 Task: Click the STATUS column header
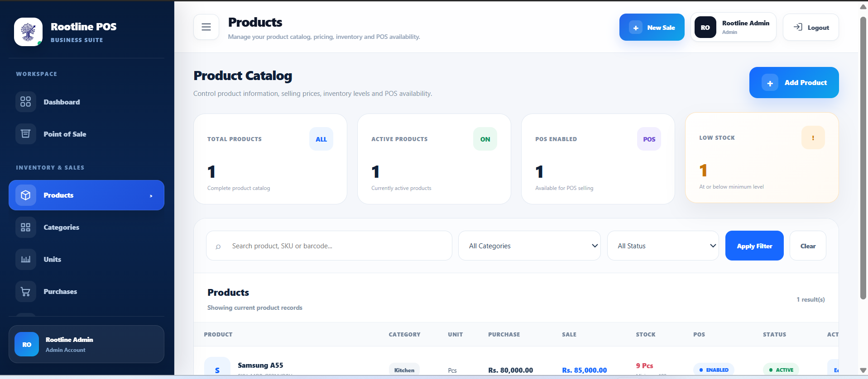[x=774, y=334]
